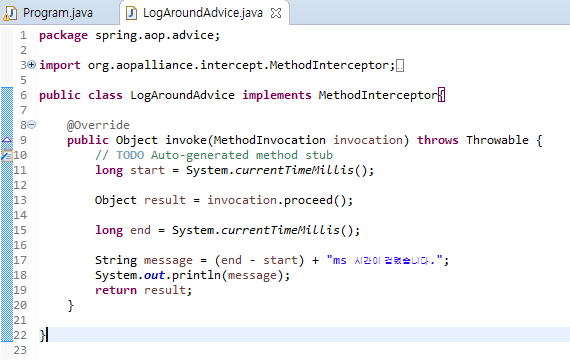This screenshot has height=360, width=570.
Task: Click line number 13 in the gutter
Action: (x=20, y=200)
